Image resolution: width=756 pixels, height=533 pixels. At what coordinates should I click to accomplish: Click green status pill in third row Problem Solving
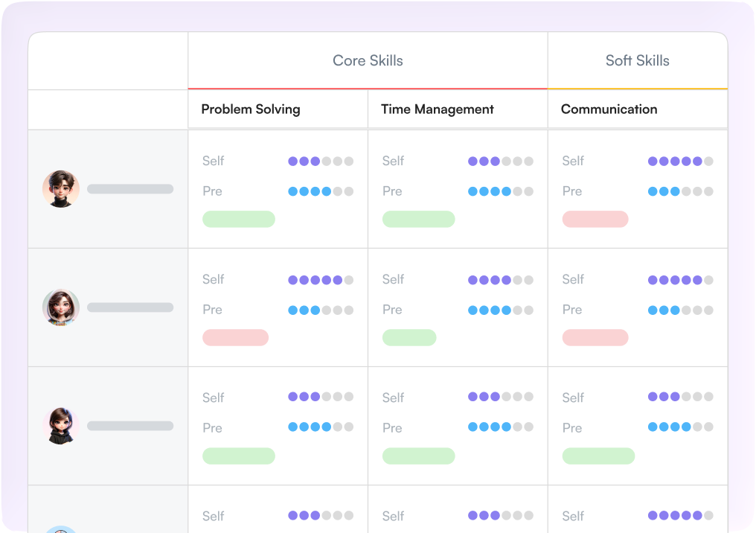pos(239,456)
